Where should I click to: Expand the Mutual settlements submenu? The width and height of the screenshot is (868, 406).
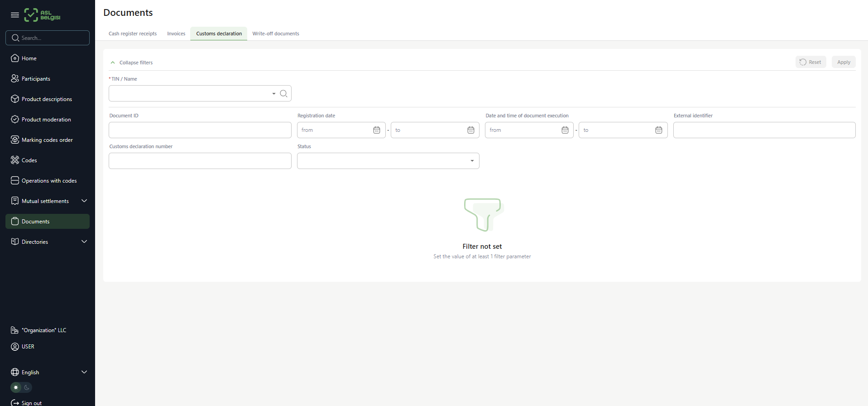[84, 201]
